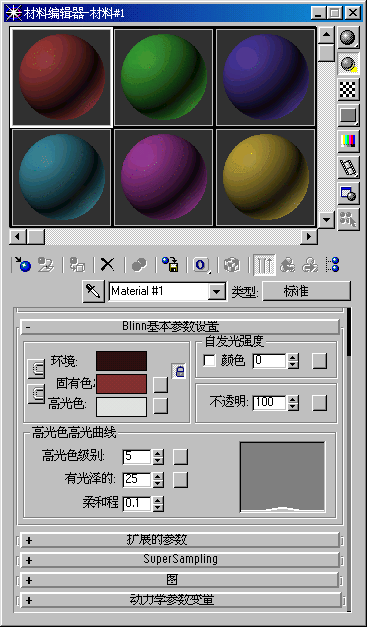The width and height of the screenshot is (367, 627).
Task: Expand the 扩展的参数 rollout
Action: click(x=180, y=540)
